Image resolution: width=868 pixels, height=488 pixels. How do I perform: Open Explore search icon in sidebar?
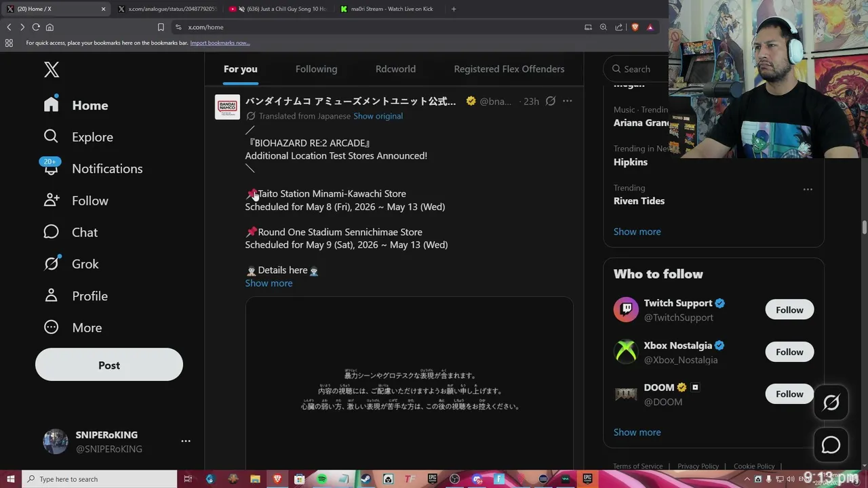[x=52, y=136]
